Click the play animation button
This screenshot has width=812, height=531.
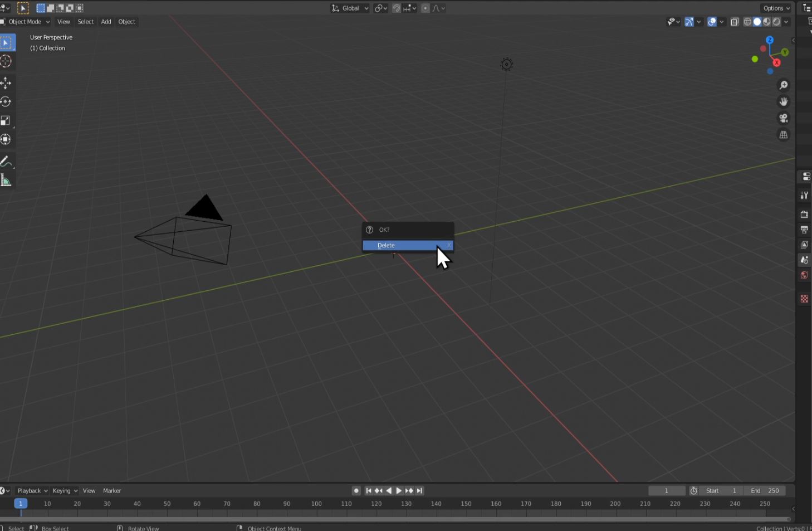[x=399, y=491]
